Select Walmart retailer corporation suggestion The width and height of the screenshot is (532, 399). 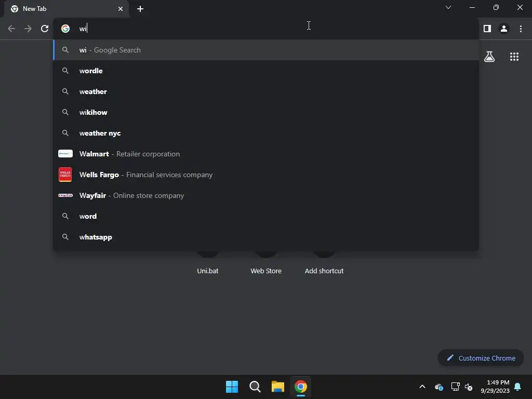pyautogui.click(x=266, y=154)
